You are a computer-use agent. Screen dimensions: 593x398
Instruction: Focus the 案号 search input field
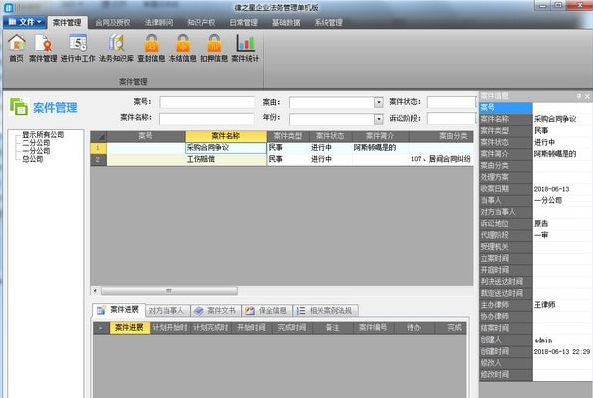207,102
